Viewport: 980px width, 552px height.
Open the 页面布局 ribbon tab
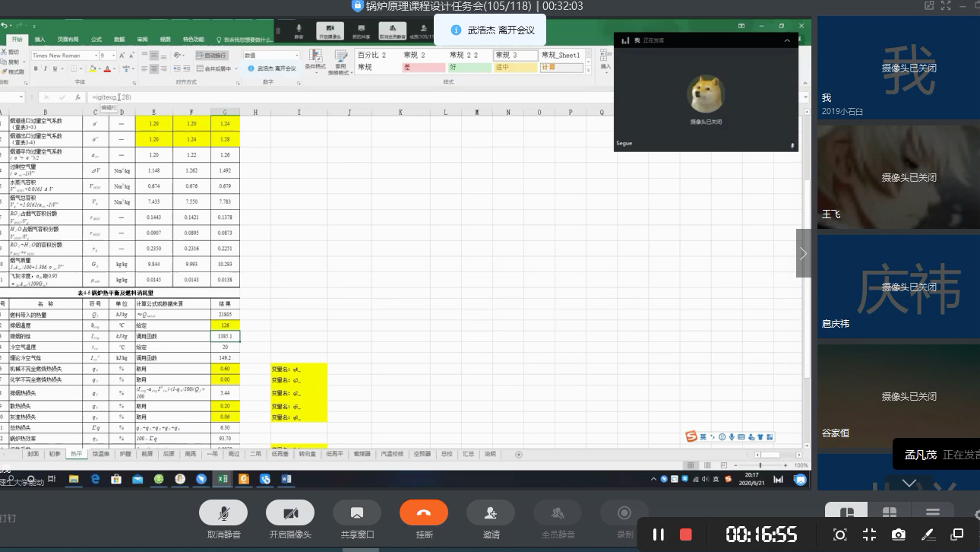pyautogui.click(x=68, y=39)
